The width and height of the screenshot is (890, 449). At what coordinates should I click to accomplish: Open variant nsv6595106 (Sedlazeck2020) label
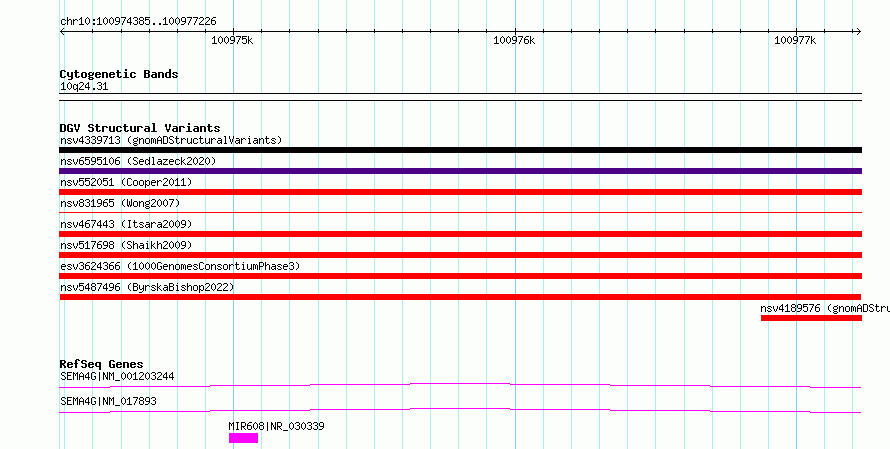coord(138,161)
